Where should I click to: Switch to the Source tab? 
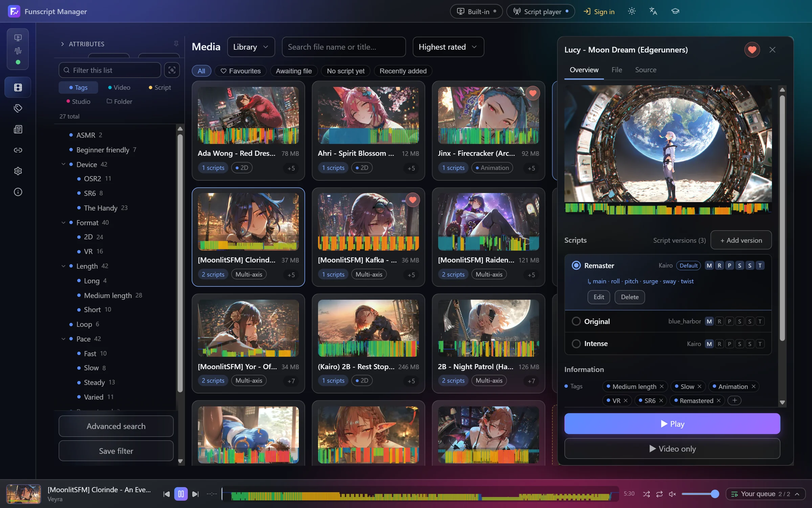(646, 70)
